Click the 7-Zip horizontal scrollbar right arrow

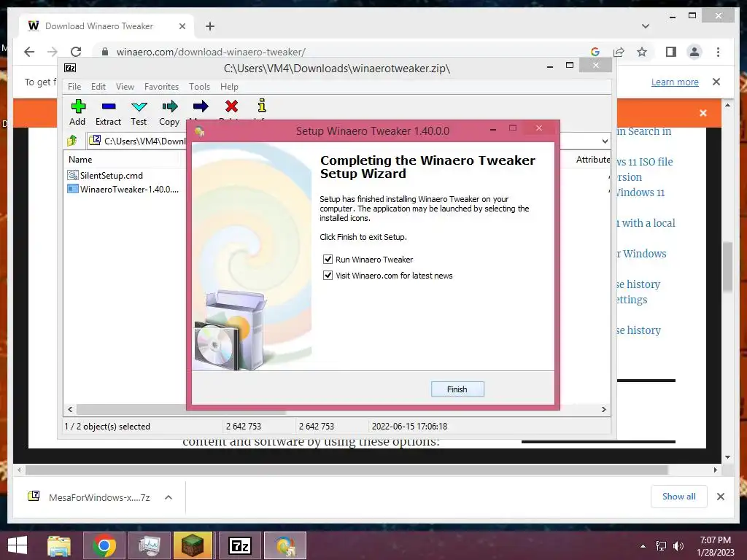603,410
